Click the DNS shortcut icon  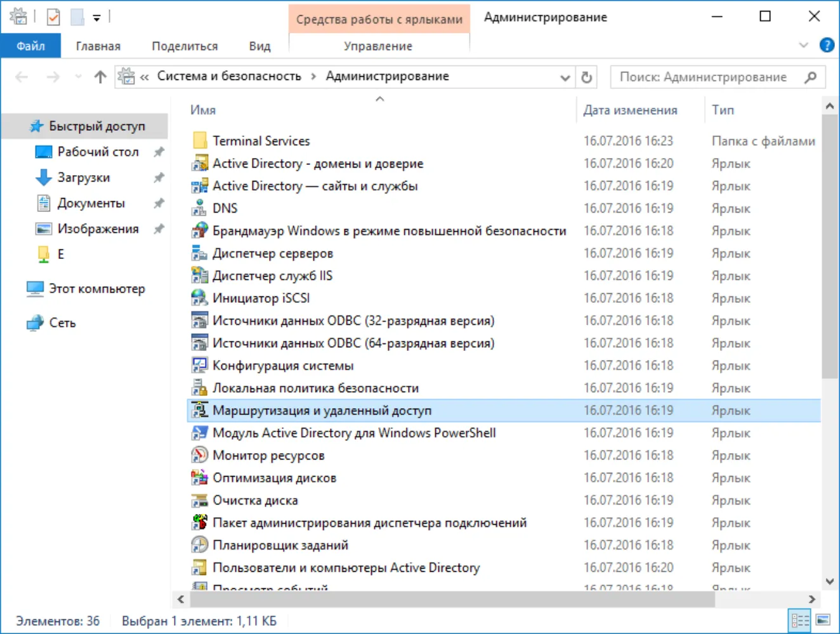(199, 208)
